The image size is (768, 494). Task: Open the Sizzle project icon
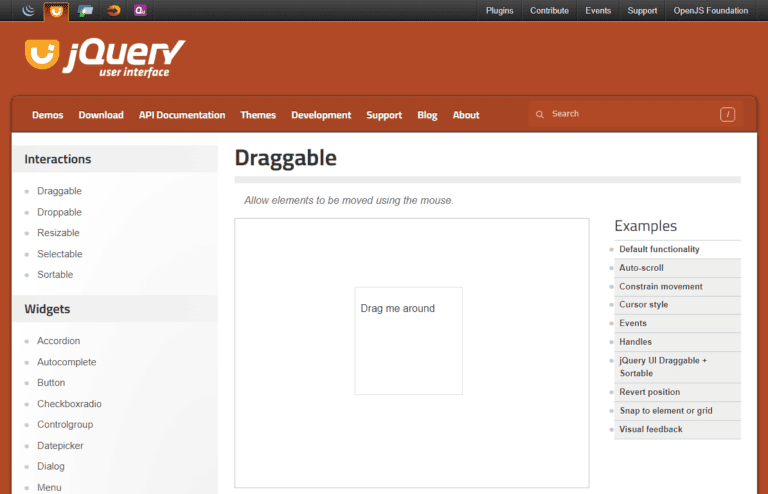click(113, 10)
